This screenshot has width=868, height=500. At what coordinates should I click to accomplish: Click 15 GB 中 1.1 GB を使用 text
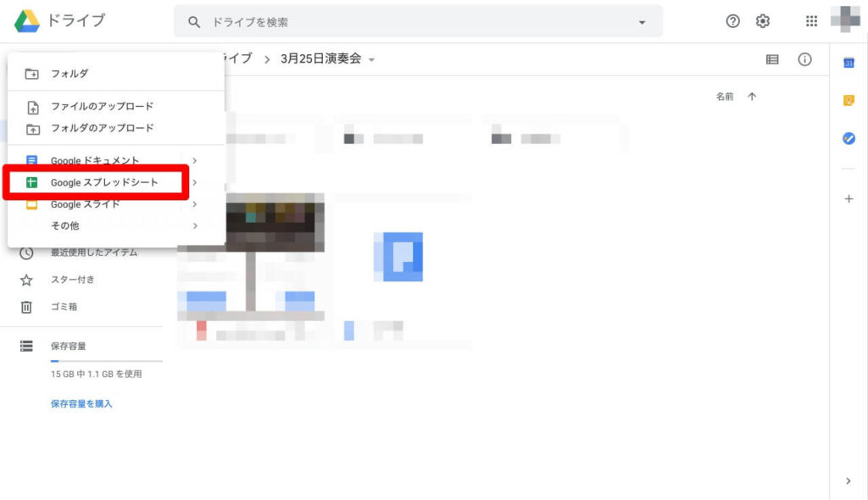pyautogui.click(x=97, y=375)
